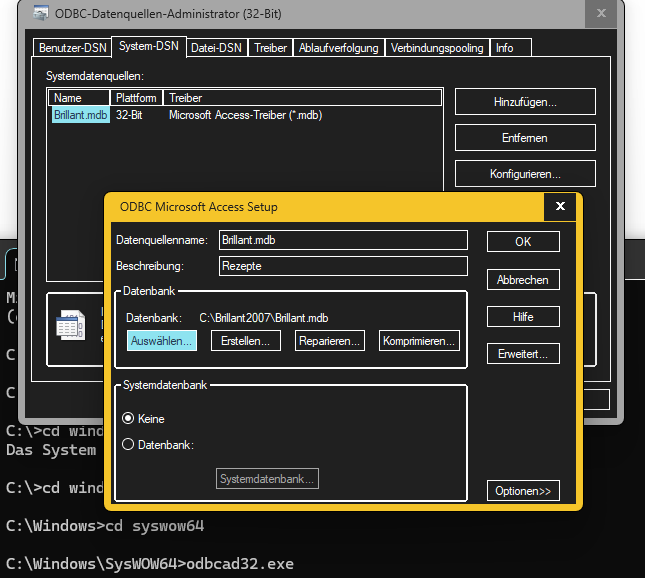Click into the Datenquellenname text field

click(x=343, y=240)
